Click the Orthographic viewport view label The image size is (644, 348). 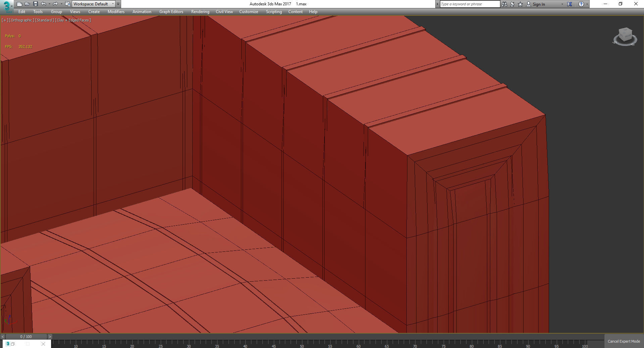(21, 20)
